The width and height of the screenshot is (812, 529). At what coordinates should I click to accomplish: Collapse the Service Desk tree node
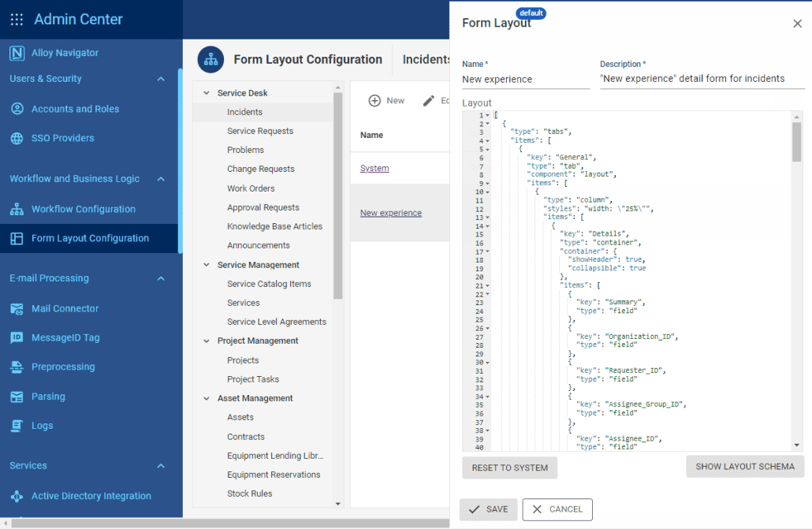207,93
